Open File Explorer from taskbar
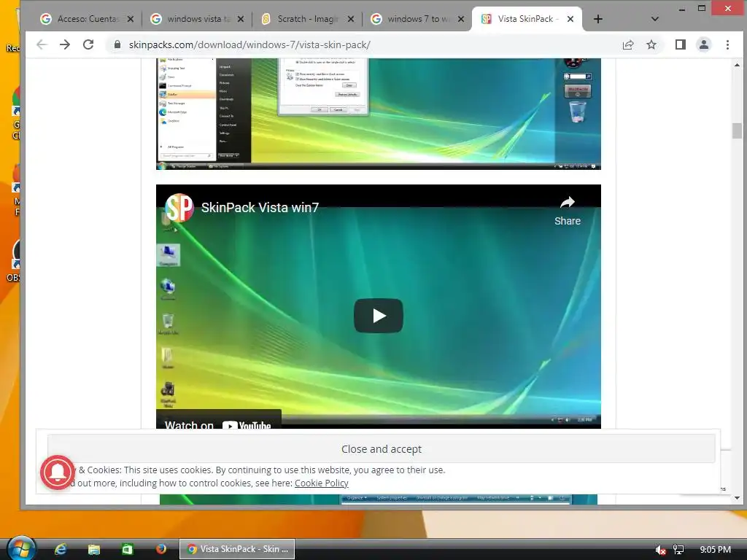The height and width of the screenshot is (560, 747). click(x=94, y=549)
